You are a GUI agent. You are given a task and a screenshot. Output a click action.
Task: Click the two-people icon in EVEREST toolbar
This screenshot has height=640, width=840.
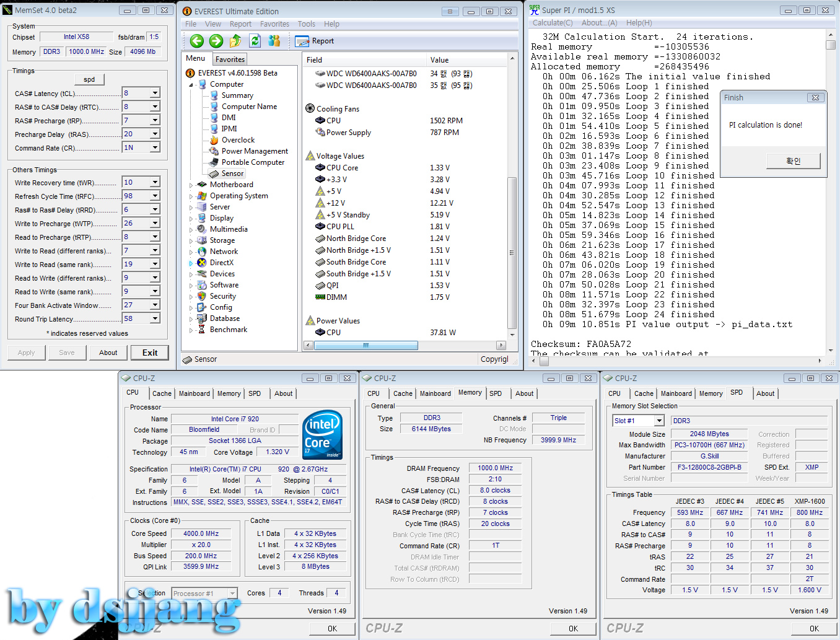point(274,41)
